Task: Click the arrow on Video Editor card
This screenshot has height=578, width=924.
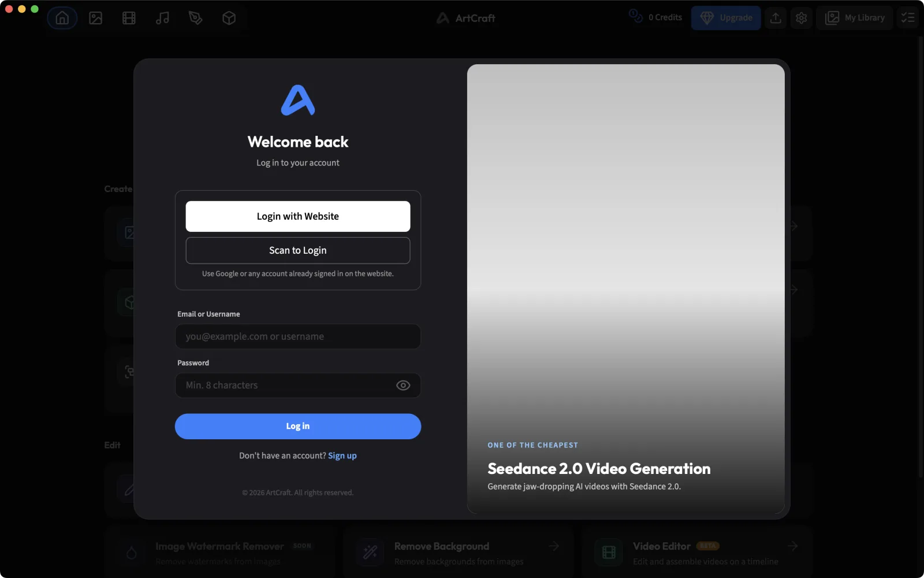Action: tap(793, 546)
